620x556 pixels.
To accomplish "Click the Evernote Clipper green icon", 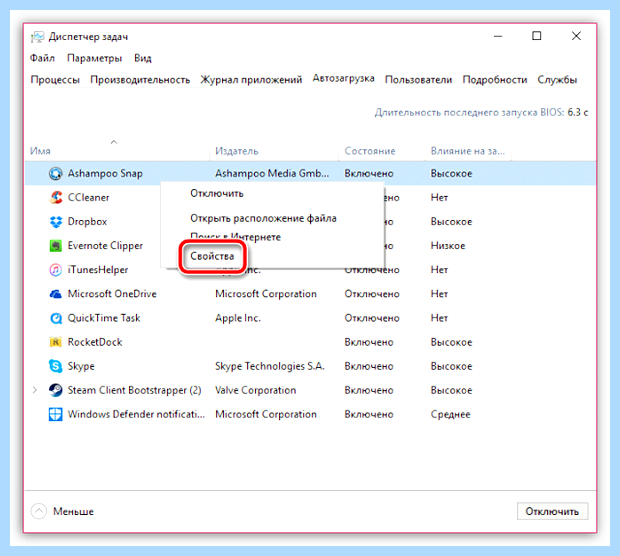I will pos(55,246).
